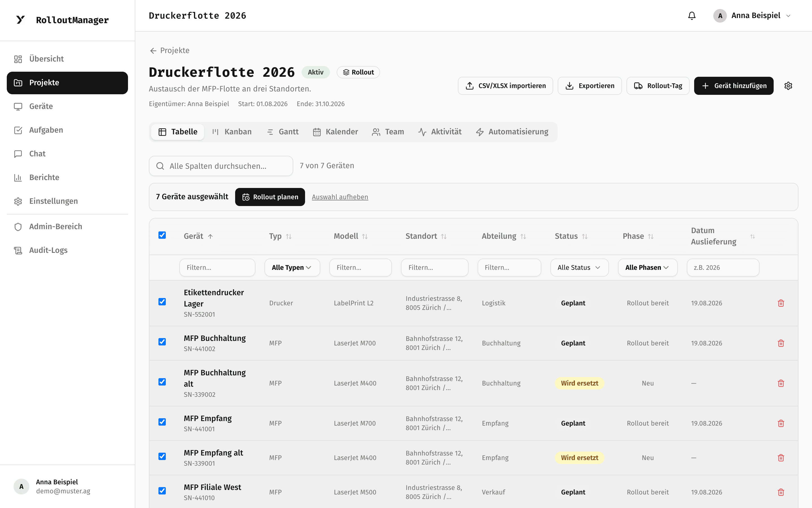Open project settings gear icon
Viewport: 812px width, 508px height.
(788, 86)
